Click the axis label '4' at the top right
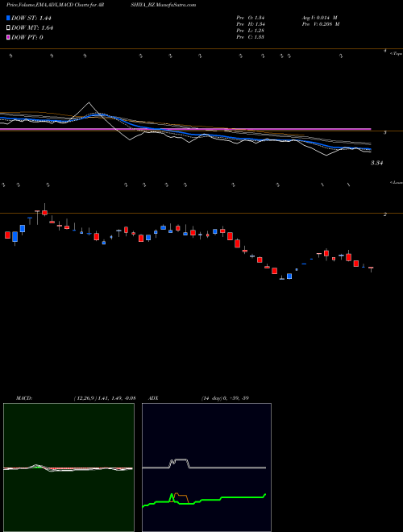The image size is (403, 532). [385, 51]
